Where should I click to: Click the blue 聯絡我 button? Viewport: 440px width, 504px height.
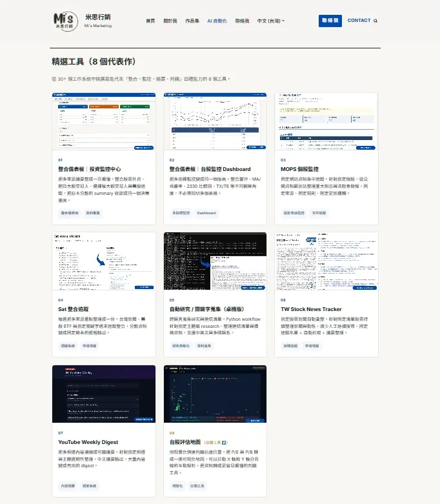pyautogui.click(x=330, y=21)
